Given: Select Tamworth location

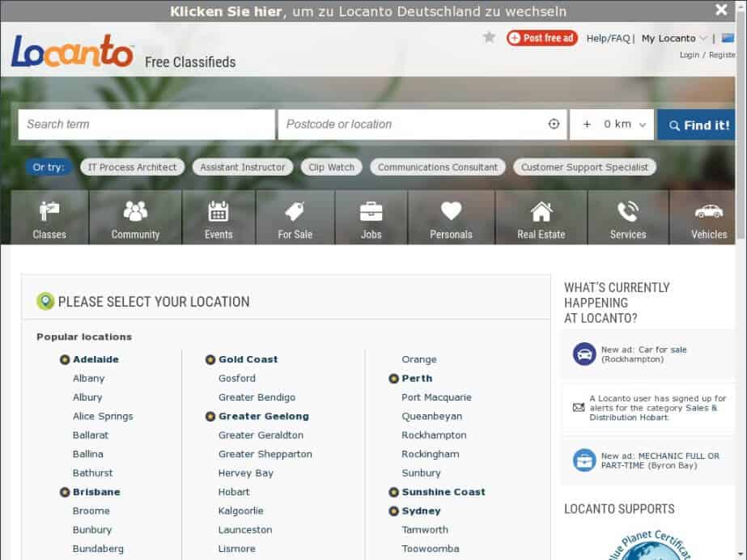Looking at the screenshot, I should coord(424,530).
